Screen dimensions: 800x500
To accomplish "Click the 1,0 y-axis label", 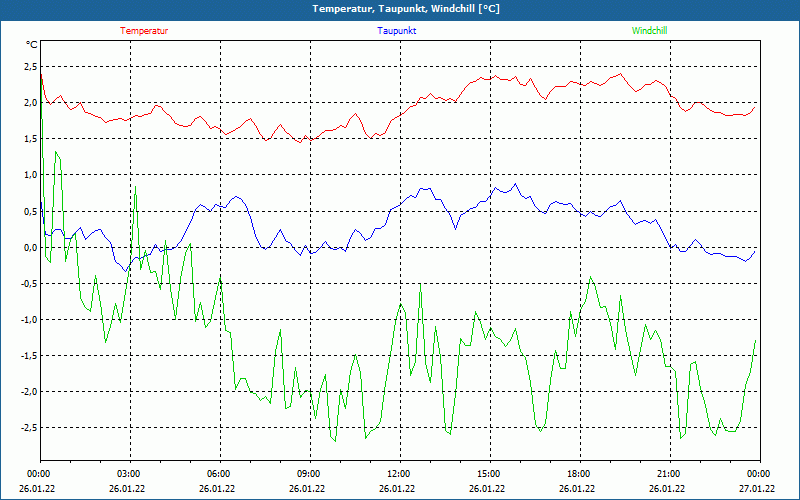I will 31,175.
